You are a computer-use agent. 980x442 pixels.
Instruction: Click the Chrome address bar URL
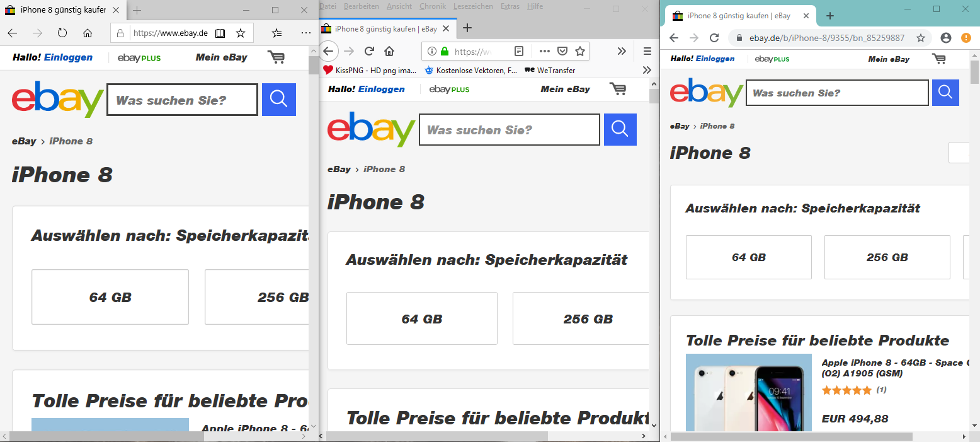coord(827,38)
